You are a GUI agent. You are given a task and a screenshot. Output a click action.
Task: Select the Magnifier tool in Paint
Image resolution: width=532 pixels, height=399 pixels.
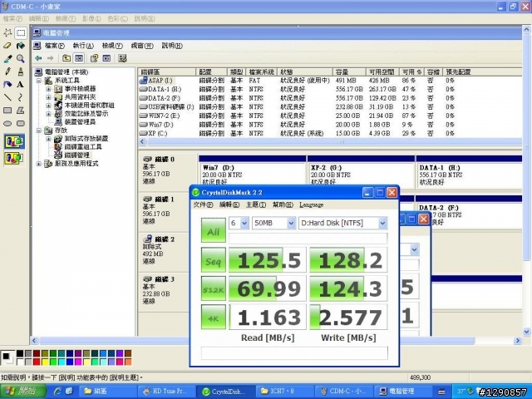tap(21, 59)
